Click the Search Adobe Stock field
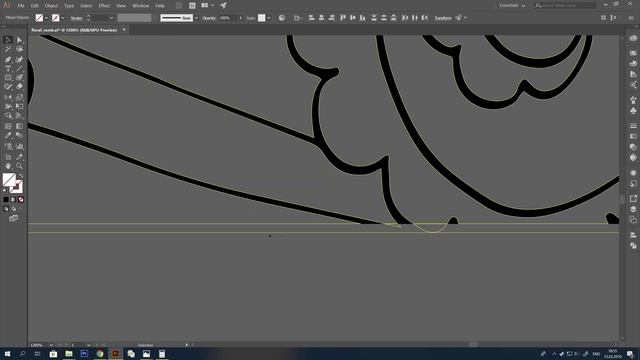Viewport: 640px width, 360px height. pos(565,5)
